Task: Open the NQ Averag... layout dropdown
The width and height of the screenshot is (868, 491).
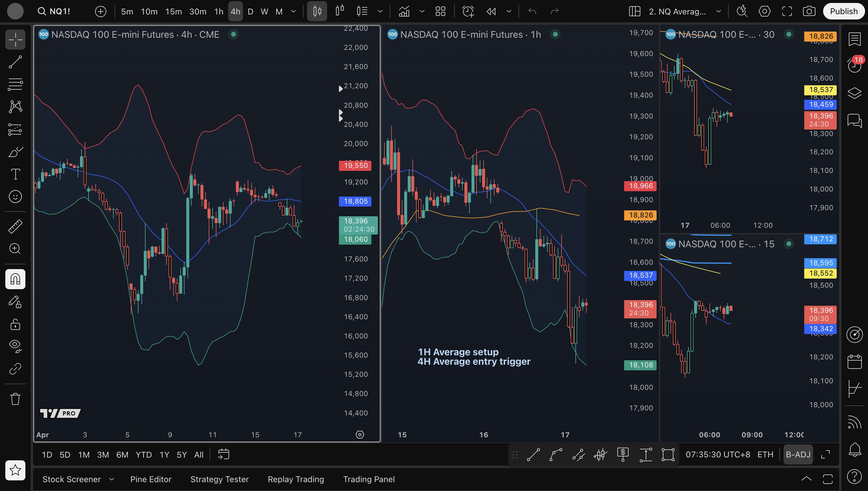Action: pyautogui.click(x=719, y=12)
